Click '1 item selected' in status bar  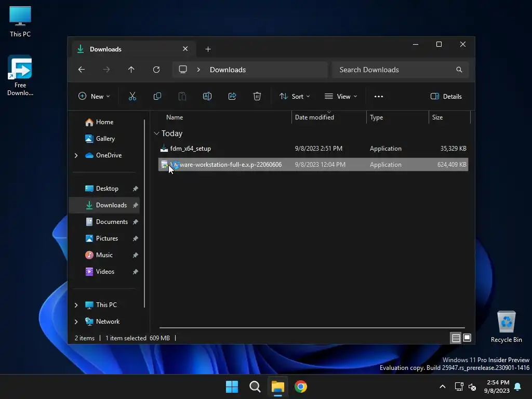(126, 338)
